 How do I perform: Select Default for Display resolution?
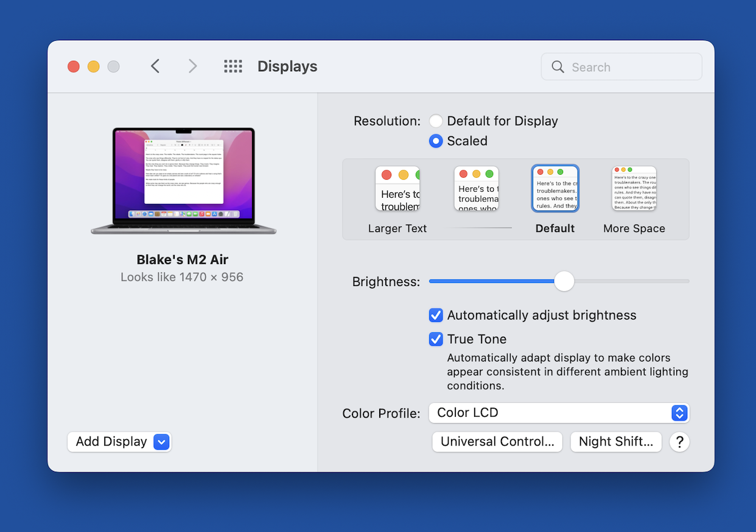[436, 121]
